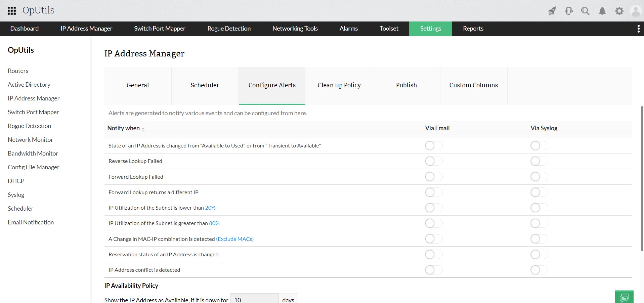Click the quick-launch paper plane icon
644x303 pixels.
(x=552, y=11)
